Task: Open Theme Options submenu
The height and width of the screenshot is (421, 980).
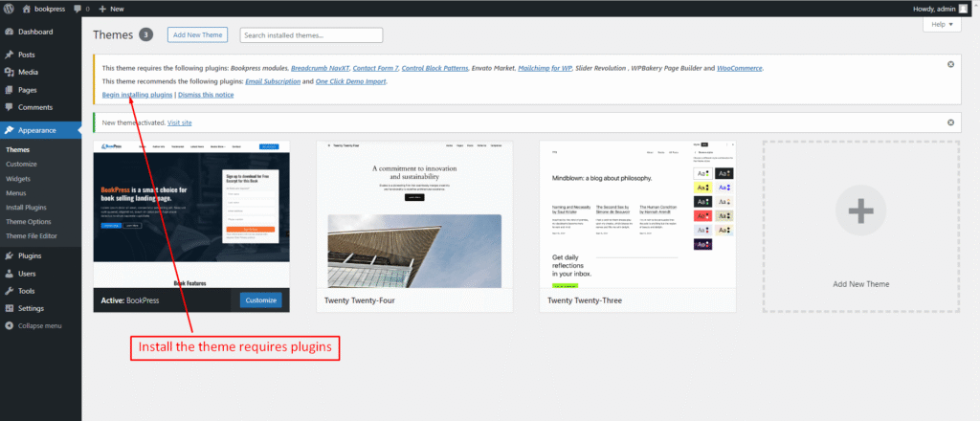Action: pyautogui.click(x=28, y=222)
